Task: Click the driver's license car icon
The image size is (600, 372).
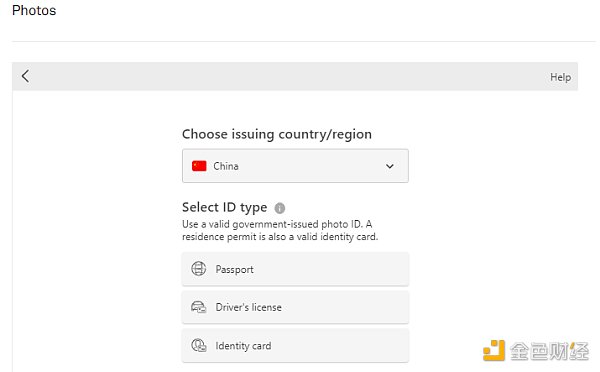Action: pos(199,307)
